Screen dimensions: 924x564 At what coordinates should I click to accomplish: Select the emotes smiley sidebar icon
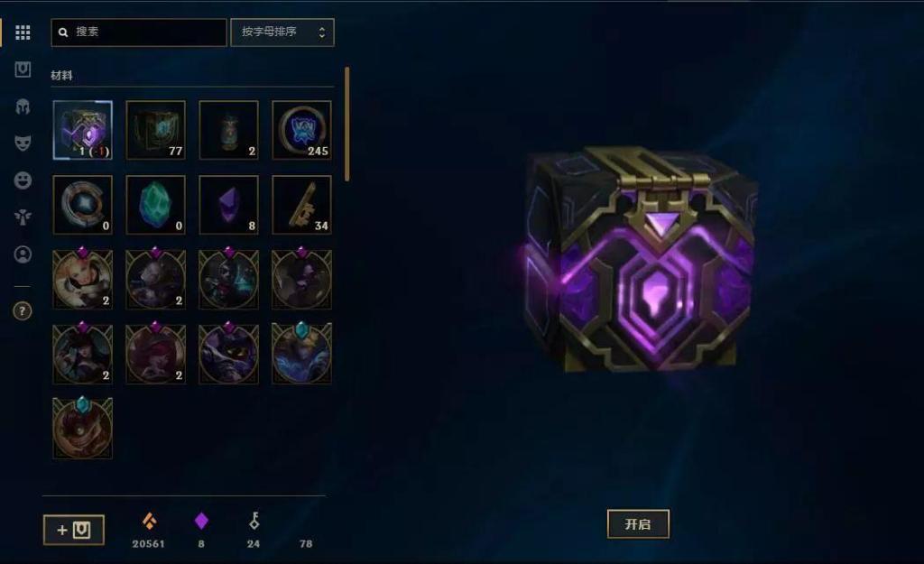click(x=23, y=180)
